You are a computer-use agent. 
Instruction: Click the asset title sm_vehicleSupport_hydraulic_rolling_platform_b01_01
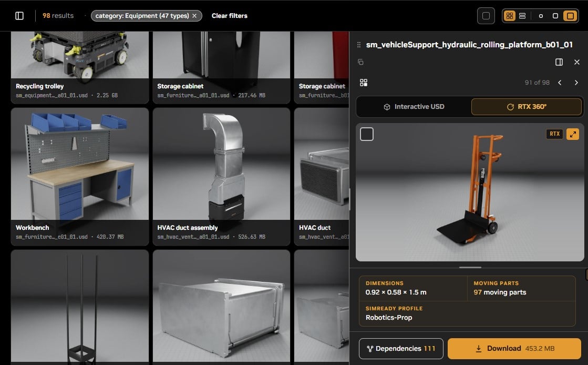(469, 45)
